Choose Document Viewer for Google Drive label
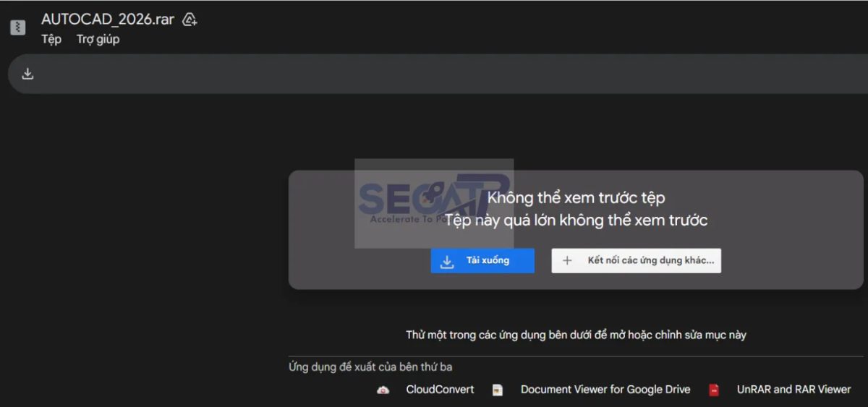The image size is (868, 407). coord(605,389)
